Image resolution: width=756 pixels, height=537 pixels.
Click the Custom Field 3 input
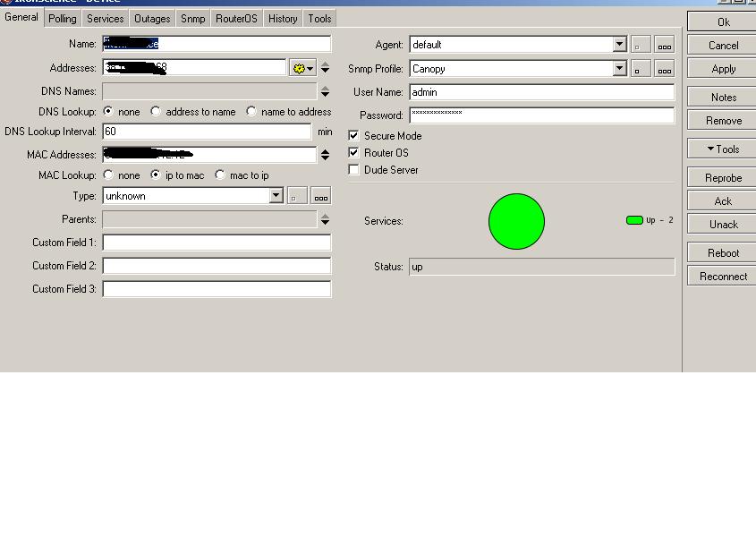coord(217,288)
